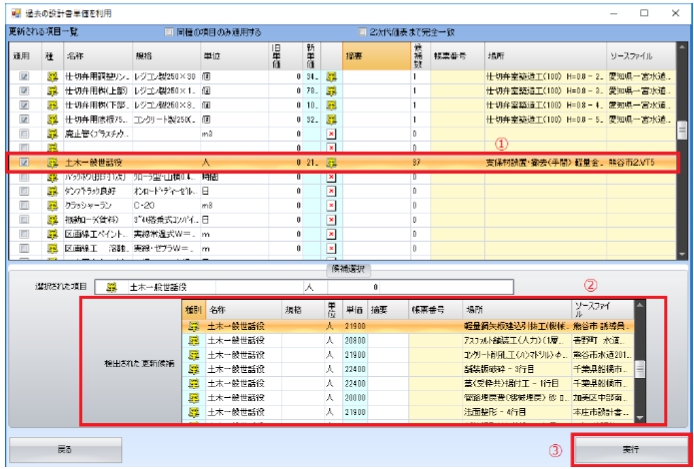Click the type icon of 区画線工 溶融 row
This screenshot has height=469, width=694.
click(52, 245)
